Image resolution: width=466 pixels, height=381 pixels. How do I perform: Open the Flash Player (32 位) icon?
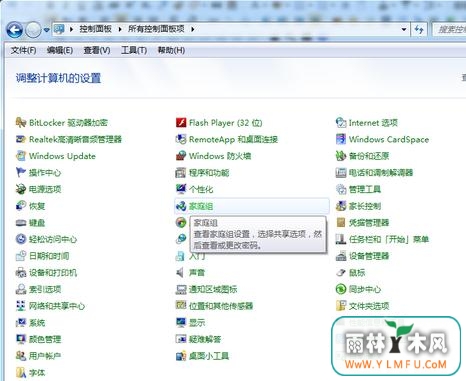point(181,123)
